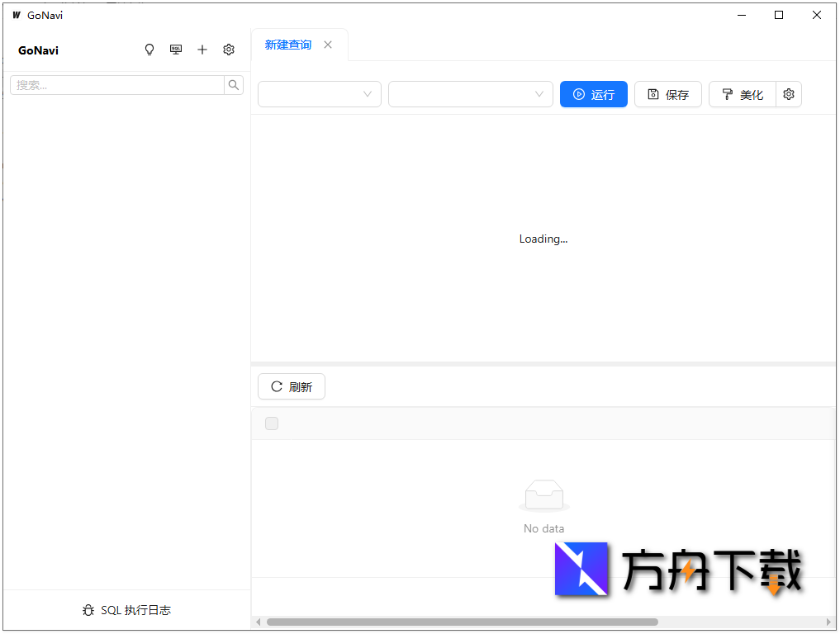Click the SQL 执行日志 gear icon
Screen dimensions: 840x634
pyautogui.click(x=88, y=610)
